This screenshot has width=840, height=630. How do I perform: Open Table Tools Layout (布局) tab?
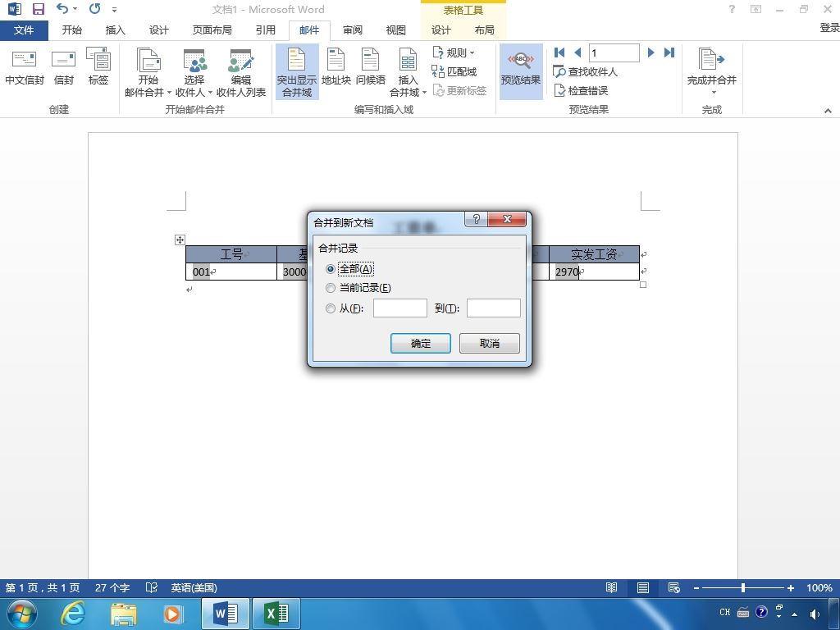[484, 30]
